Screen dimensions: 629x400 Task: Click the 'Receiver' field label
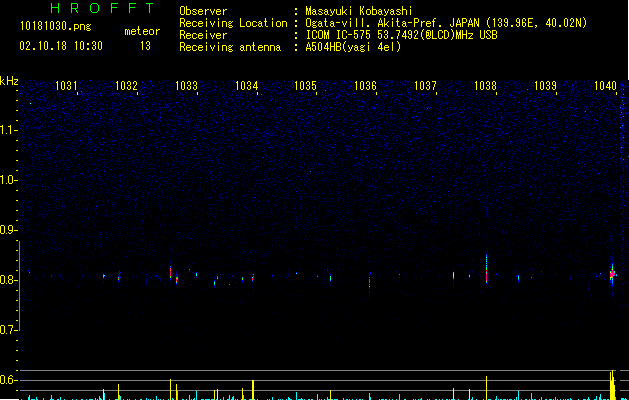(x=203, y=35)
